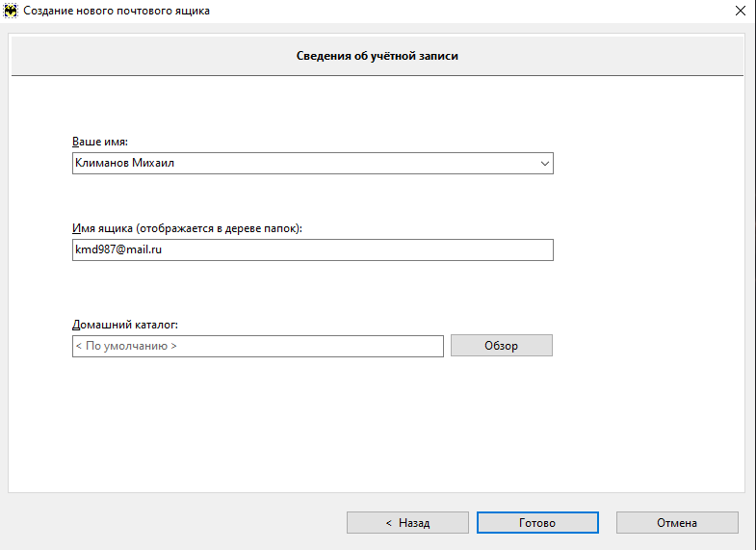Click the Домашний каталог: label
This screenshot has height=550, width=756.
(125, 325)
